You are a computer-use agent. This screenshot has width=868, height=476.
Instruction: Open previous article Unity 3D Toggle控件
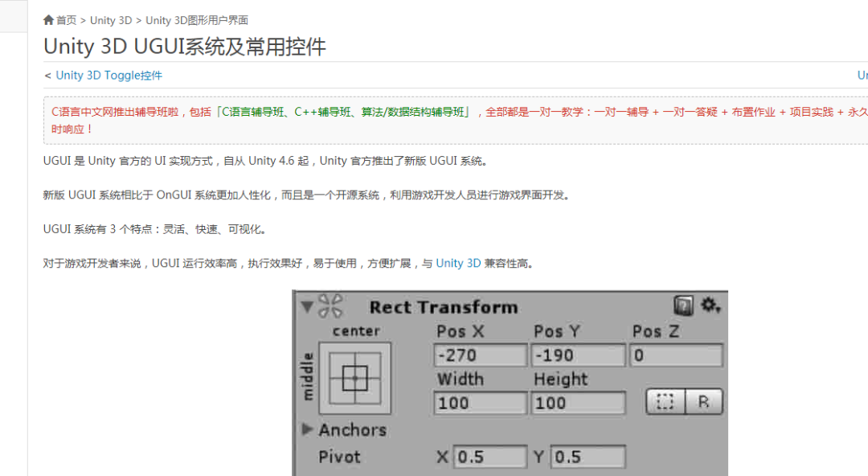[x=108, y=76]
